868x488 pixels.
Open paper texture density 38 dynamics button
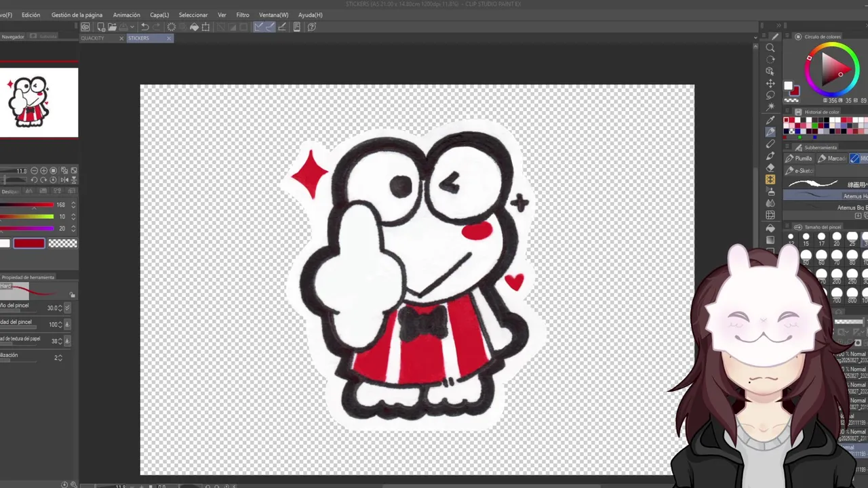tap(67, 341)
